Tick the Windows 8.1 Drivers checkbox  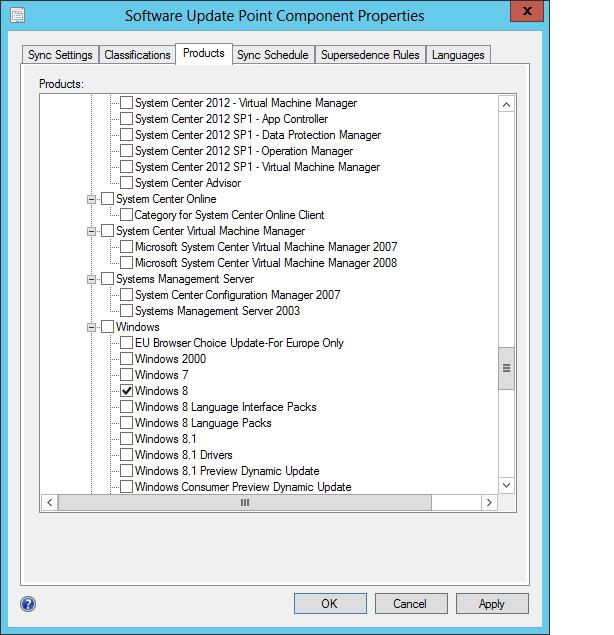pyautogui.click(x=126, y=454)
